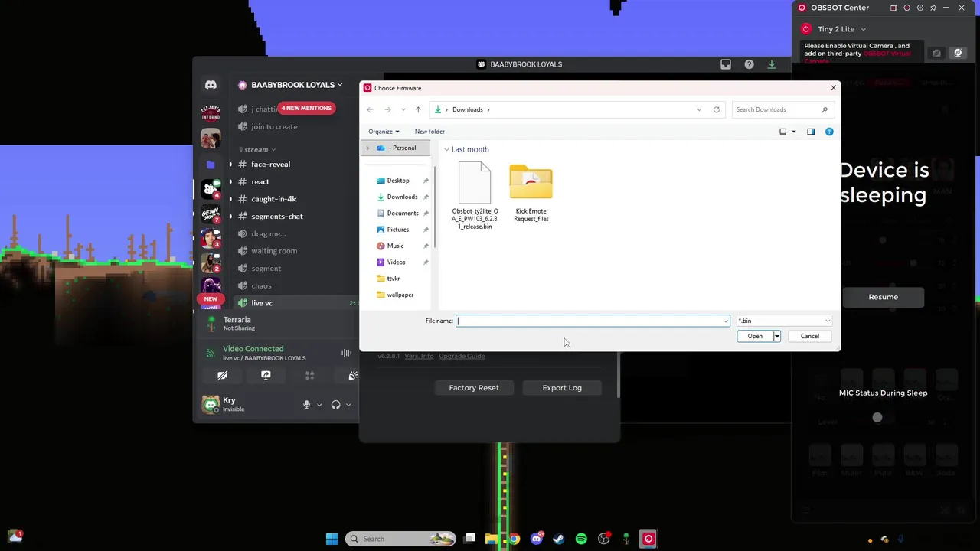Screen dimensions: 980x551
Task: Click the Cancel button
Action: click(x=809, y=336)
